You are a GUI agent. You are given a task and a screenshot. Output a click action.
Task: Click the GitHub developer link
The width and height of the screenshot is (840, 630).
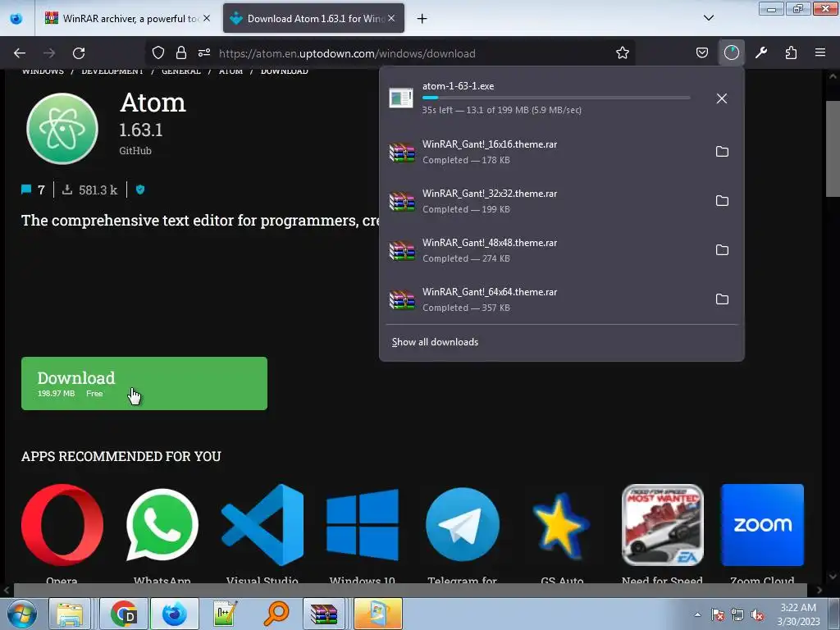coord(135,151)
